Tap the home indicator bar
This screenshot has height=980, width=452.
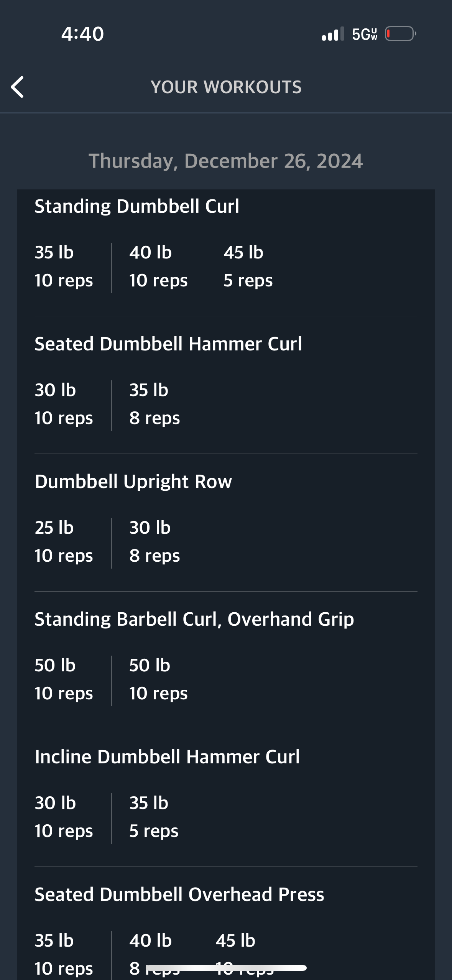point(226,968)
